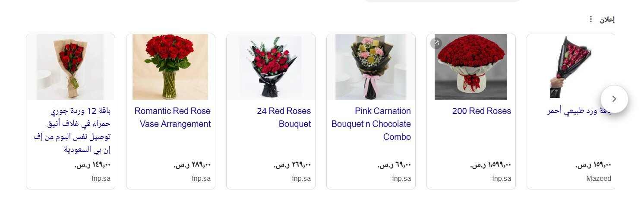Click the Romantic Red Rose Vase Arrangement link
This screenshot has height=202, width=644.
click(x=173, y=117)
